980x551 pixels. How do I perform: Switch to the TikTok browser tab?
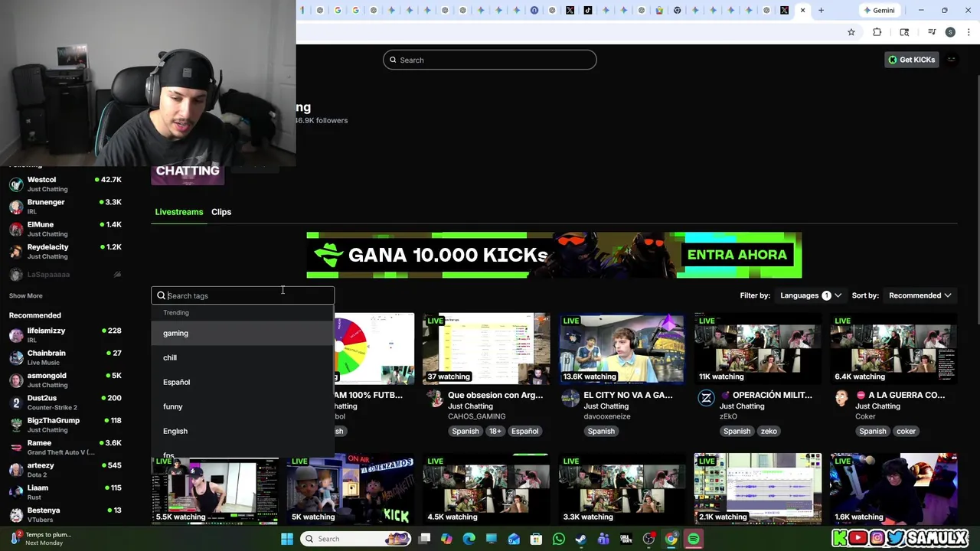(x=588, y=10)
